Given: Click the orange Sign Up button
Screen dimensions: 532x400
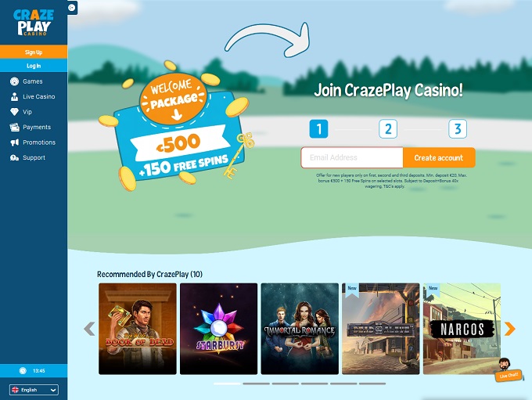Looking at the screenshot, I should 34,52.
